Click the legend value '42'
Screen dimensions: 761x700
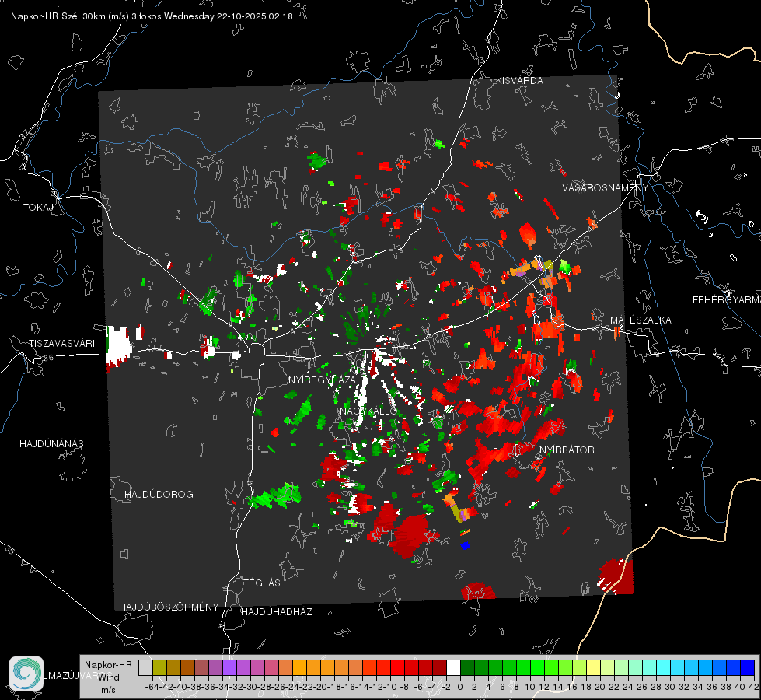(753, 687)
